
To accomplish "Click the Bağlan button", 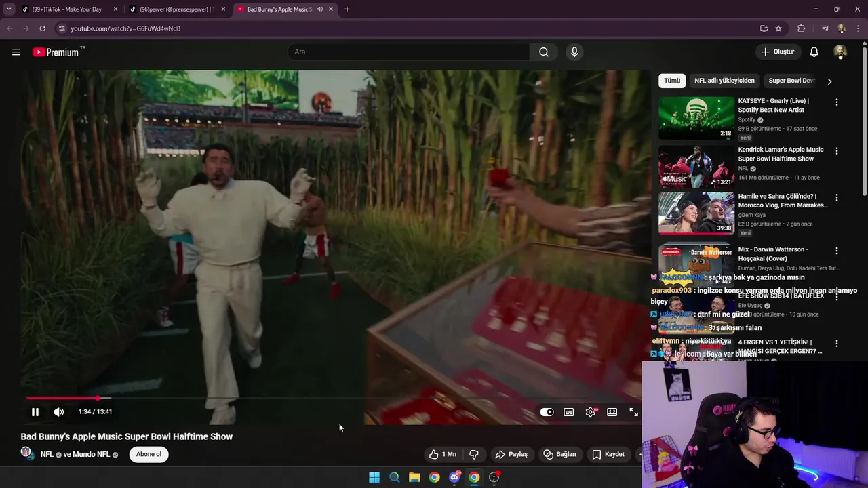I will coord(560,454).
